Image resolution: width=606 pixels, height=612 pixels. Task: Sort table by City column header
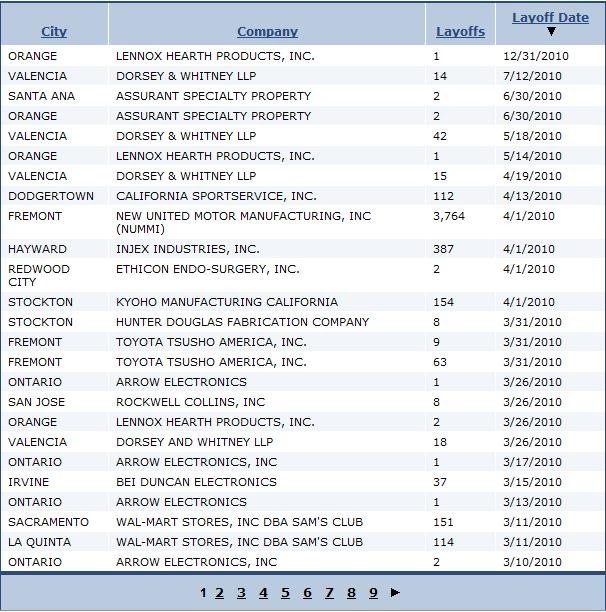pyautogui.click(x=54, y=32)
